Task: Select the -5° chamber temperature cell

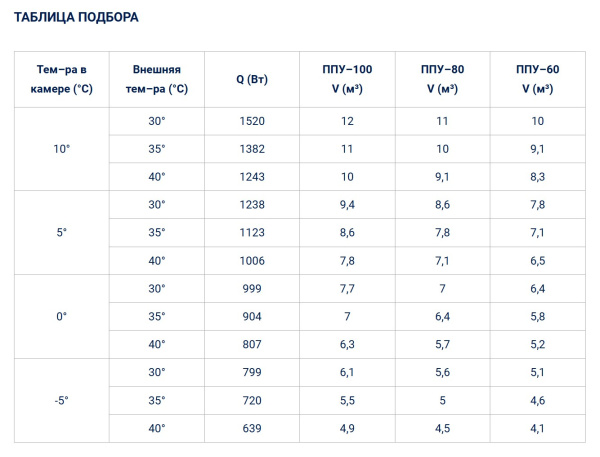Action: pyautogui.click(x=62, y=400)
